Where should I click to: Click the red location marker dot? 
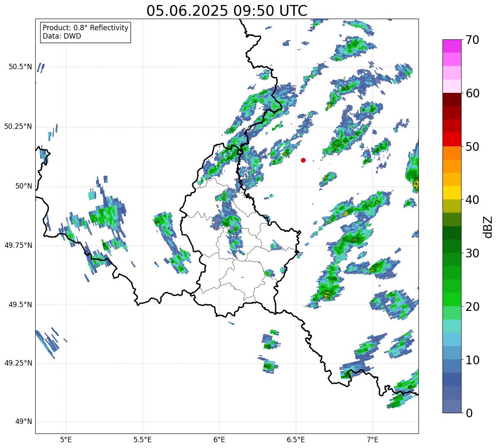tap(303, 160)
